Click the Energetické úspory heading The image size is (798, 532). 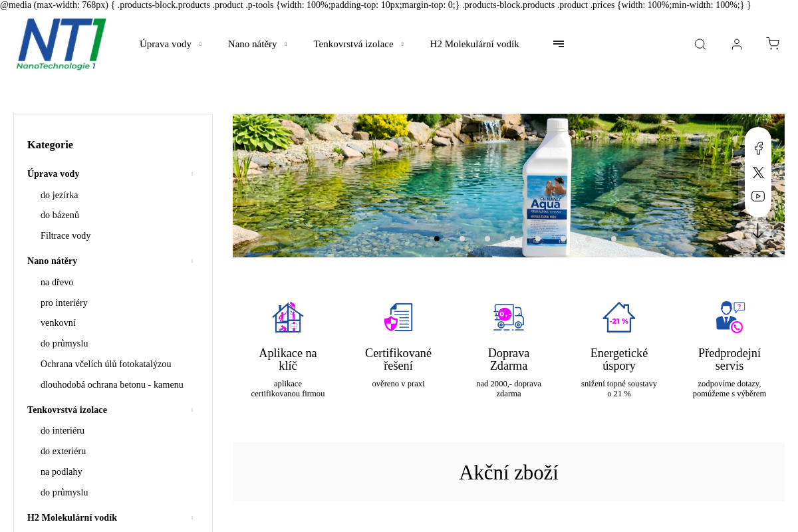(x=619, y=360)
